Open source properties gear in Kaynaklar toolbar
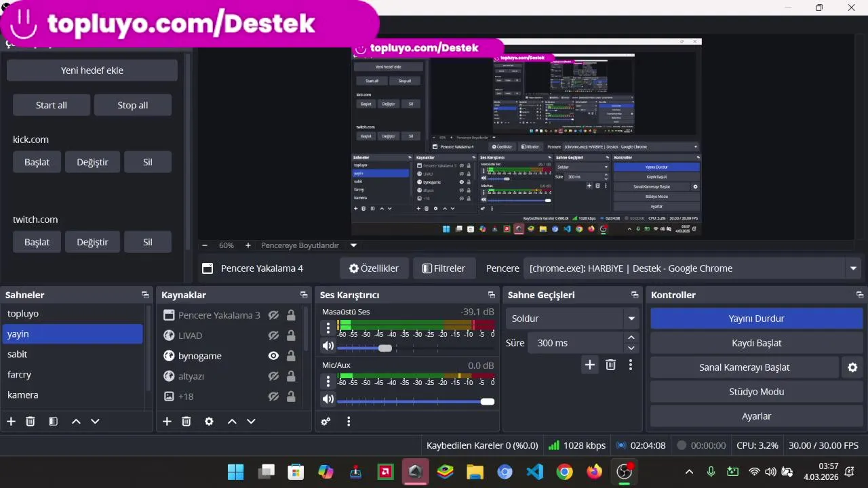The height and width of the screenshot is (488, 868). click(x=209, y=422)
